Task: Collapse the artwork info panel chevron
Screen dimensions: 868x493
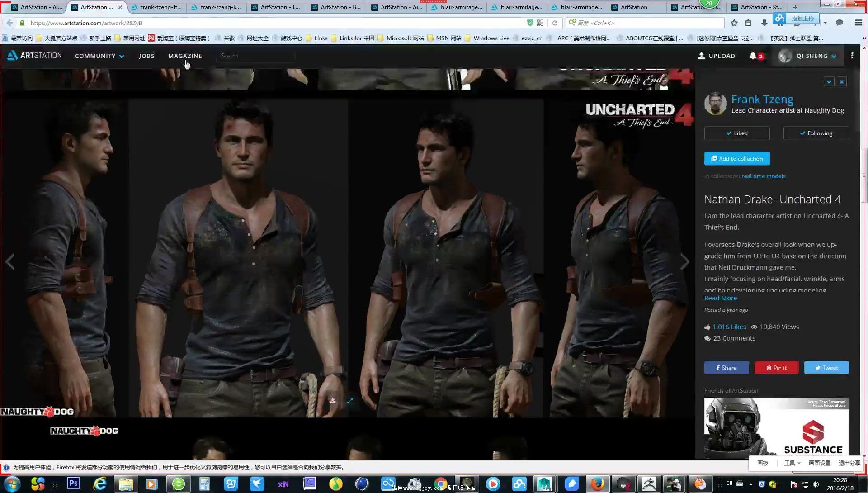Action: [829, 82]
